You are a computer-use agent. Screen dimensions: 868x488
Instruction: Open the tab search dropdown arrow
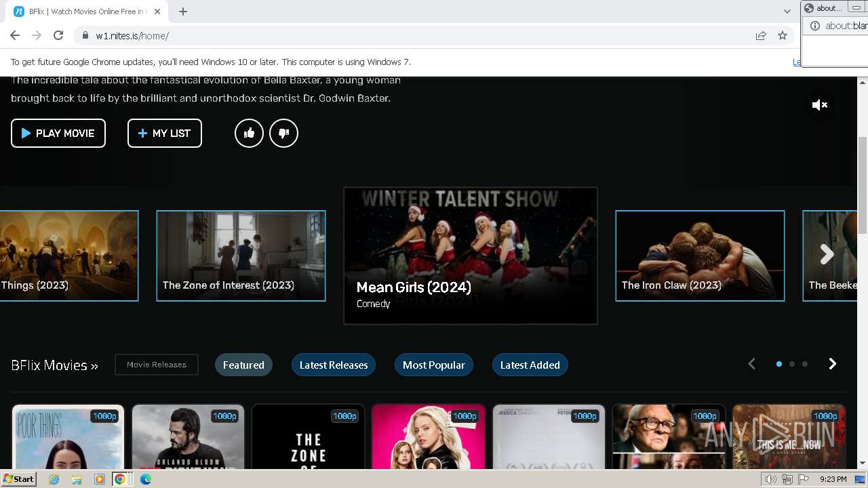[787, 12]
